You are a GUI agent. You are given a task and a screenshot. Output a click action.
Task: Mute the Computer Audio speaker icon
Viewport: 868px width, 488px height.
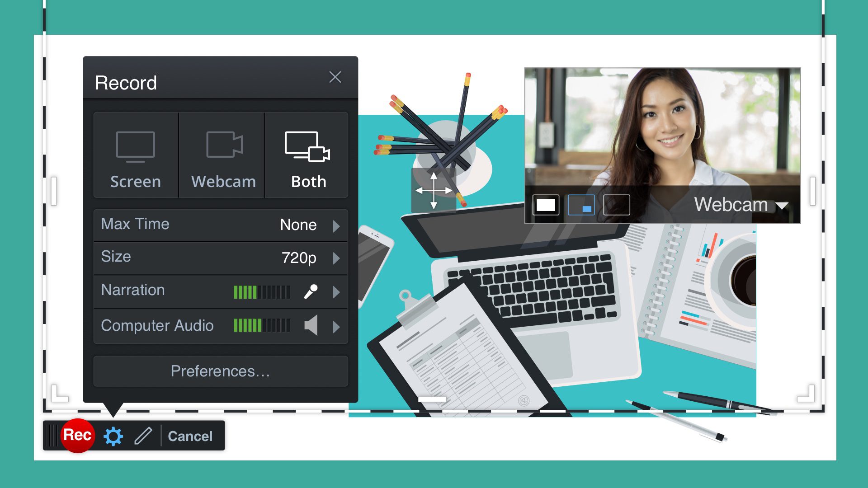[311, 325]
